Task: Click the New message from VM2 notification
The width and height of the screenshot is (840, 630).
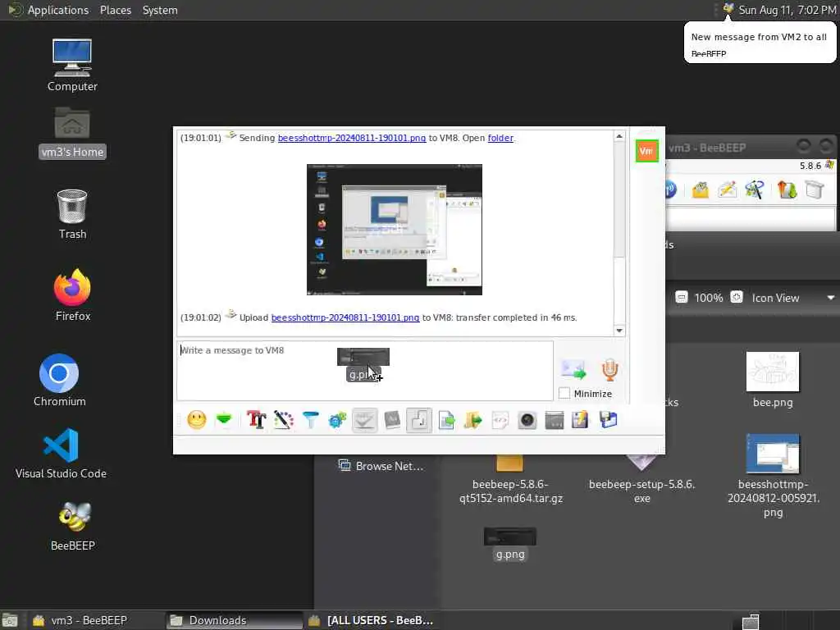Action: [759, 44]
